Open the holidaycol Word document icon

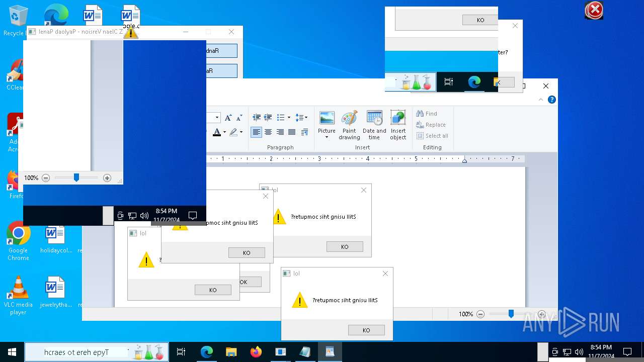[55, 238]
